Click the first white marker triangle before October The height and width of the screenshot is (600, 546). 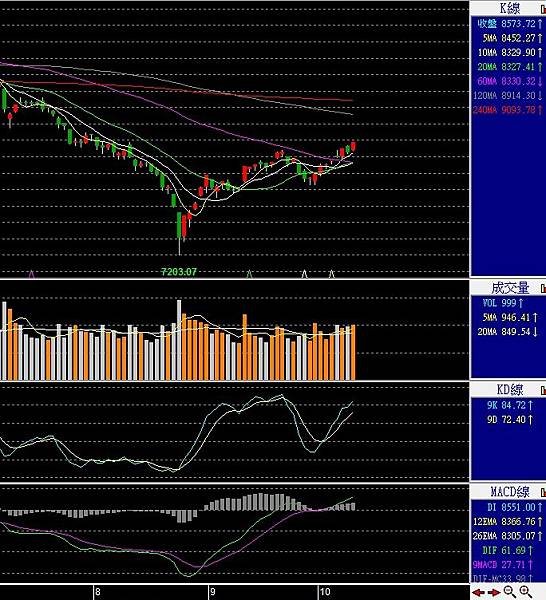point(305,274)
